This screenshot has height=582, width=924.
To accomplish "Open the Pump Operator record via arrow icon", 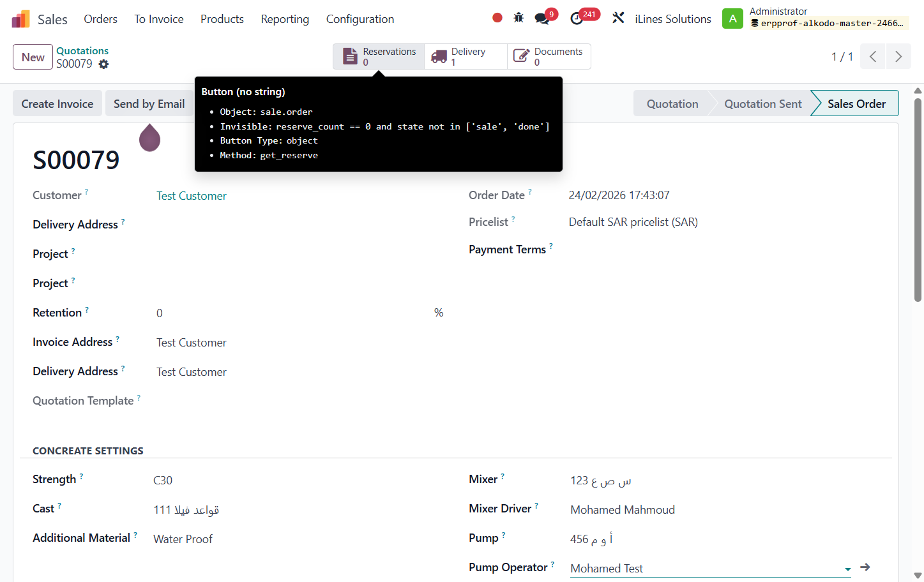I will 865,567.
